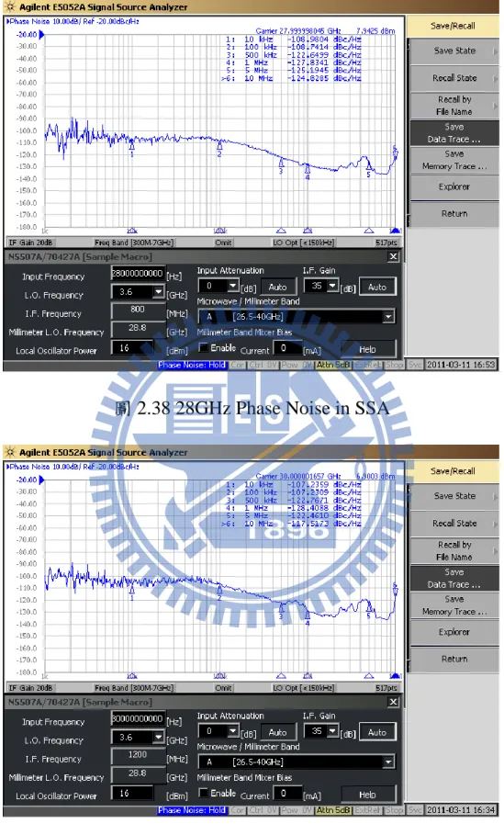
Task: Click Local Oscillator Power field in bottom dialog
Action: pyautogui.click(x=132, y=793)
